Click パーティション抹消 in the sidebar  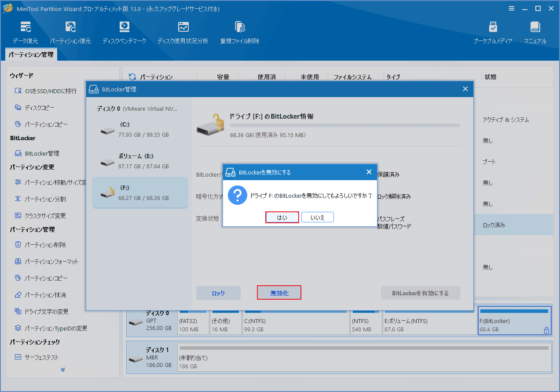pos(40,295)
